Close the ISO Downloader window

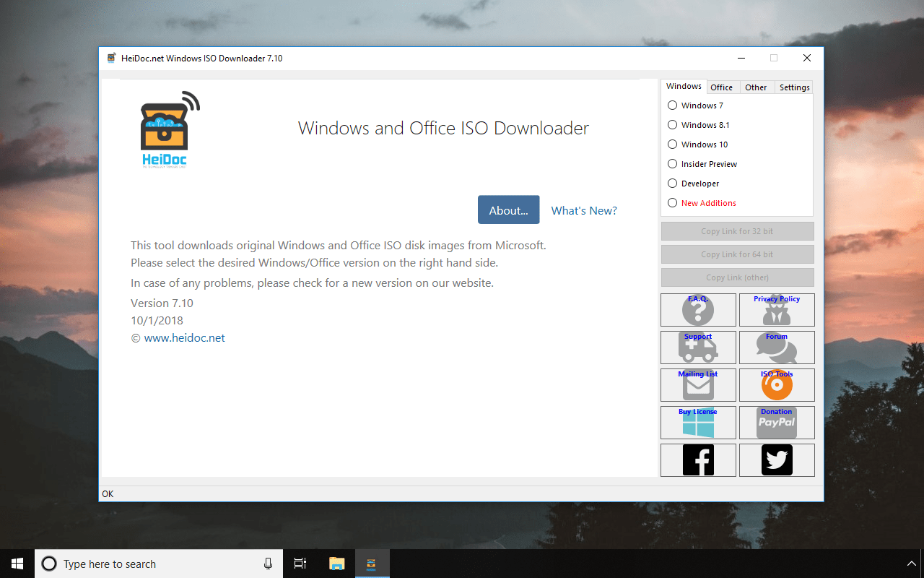pyautogui.click(x=807, y=58)
